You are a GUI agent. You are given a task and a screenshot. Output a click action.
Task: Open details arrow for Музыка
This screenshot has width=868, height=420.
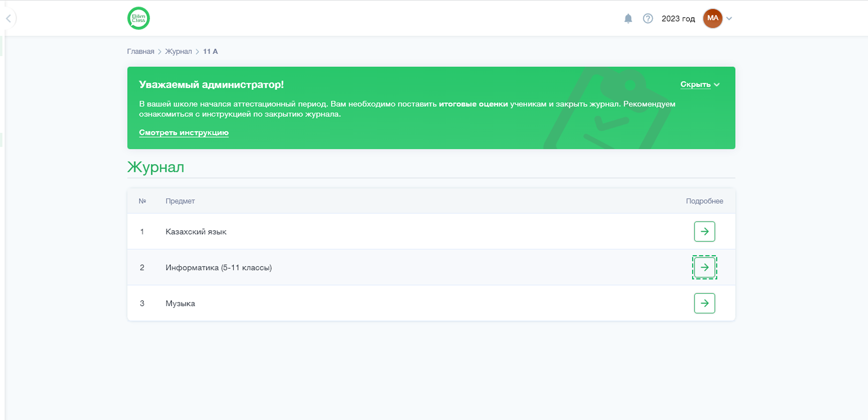pyautogui.click(x=704, y=303)
